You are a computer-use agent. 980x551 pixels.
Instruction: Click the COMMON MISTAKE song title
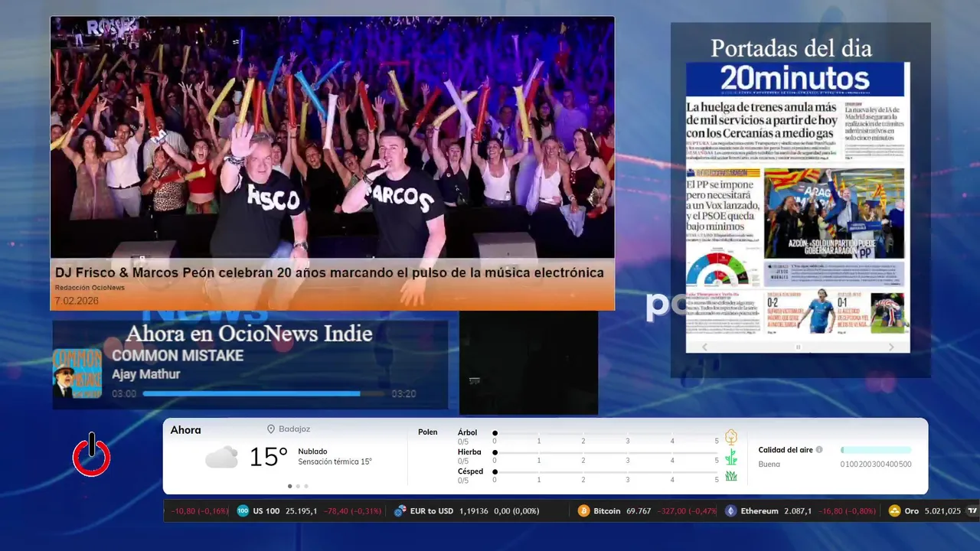[x=178, y=355]
